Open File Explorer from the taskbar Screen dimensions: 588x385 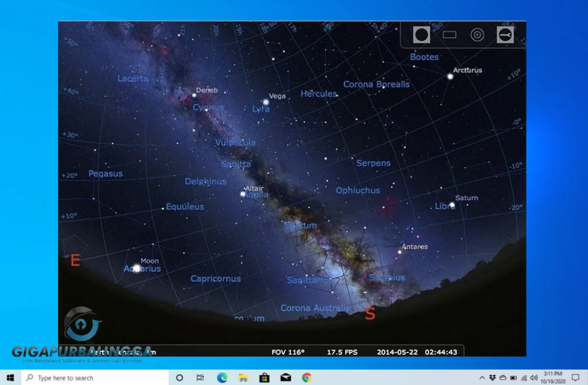coord(242,377)
